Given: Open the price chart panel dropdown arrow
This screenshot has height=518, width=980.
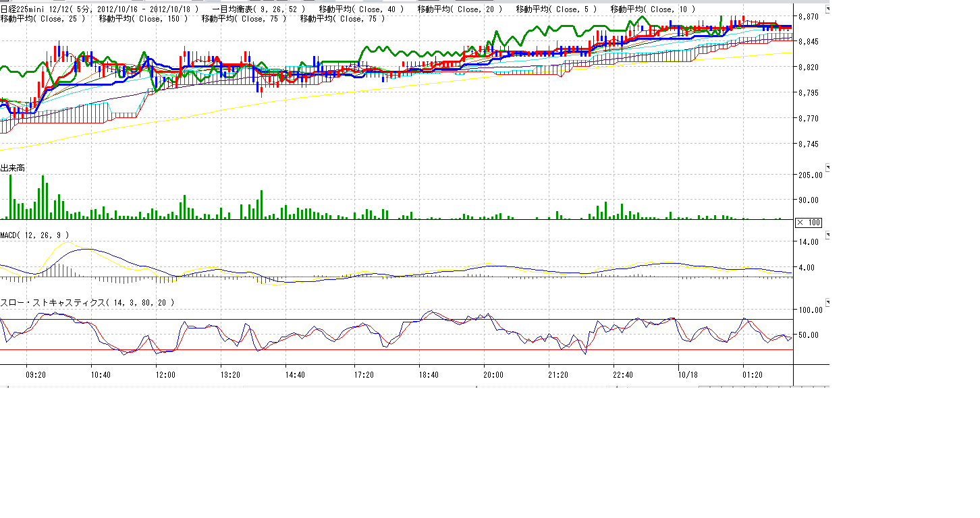Looking at the screenshot, I should tap(828, 10).
